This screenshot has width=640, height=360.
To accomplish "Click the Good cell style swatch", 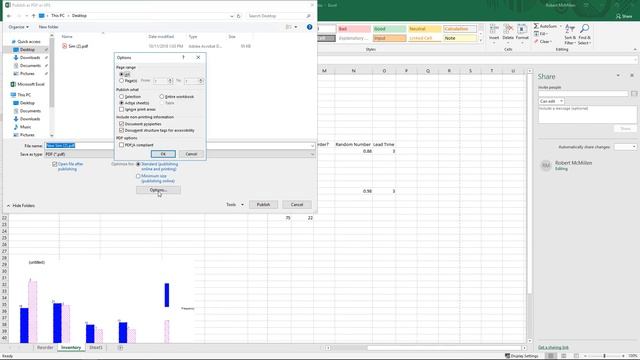I will coord(389,29).
